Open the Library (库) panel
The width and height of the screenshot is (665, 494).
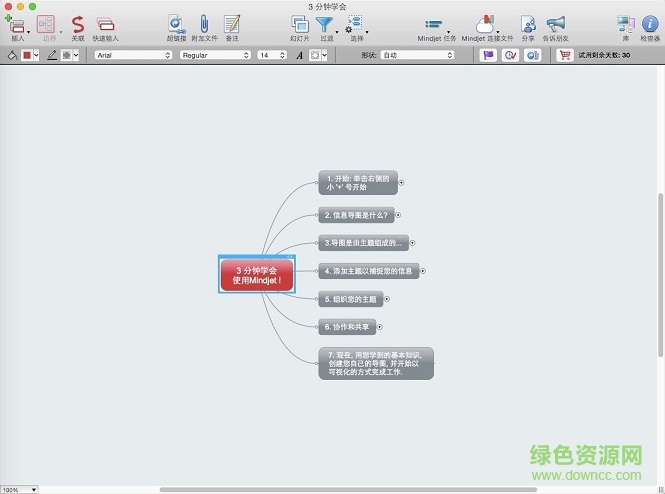(x=626, y=24)
